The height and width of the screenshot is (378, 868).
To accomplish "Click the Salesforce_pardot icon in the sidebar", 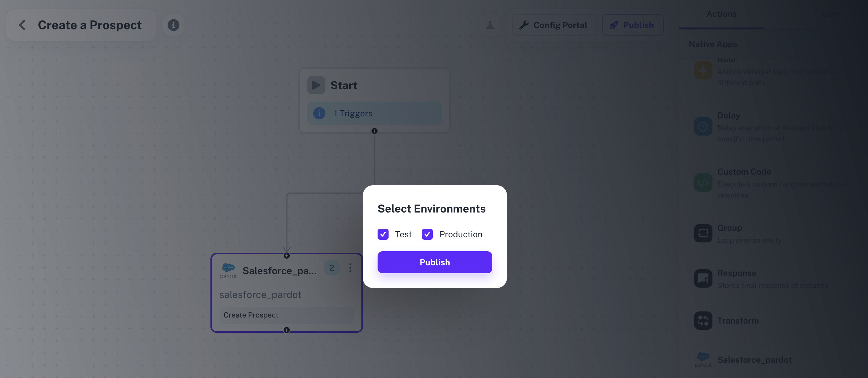I will point(703,359).
